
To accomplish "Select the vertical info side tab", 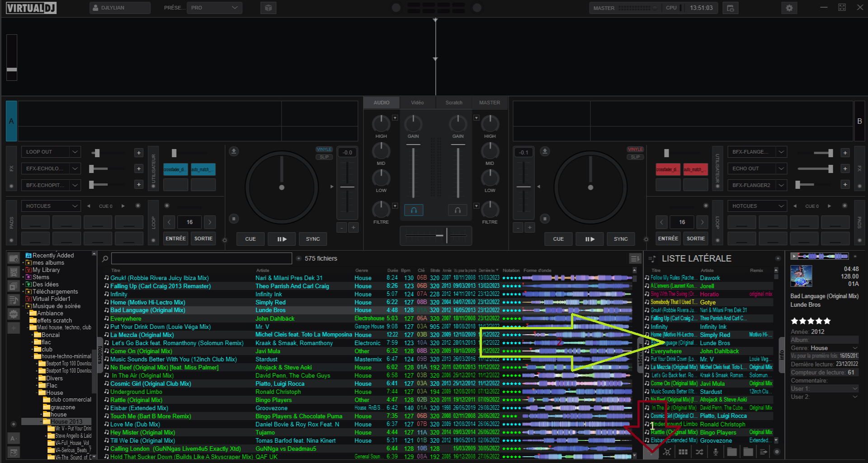I will (782, 355).
